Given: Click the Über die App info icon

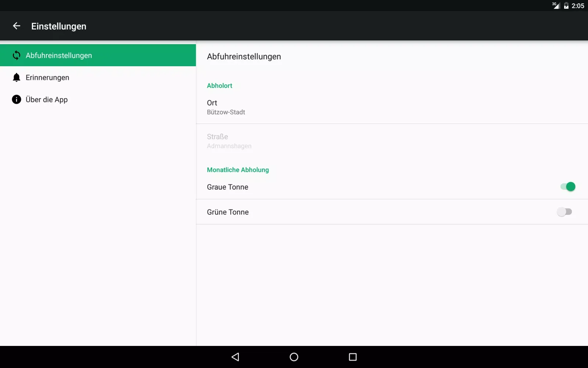Looking at the screenshot, I should click(17, 99).
